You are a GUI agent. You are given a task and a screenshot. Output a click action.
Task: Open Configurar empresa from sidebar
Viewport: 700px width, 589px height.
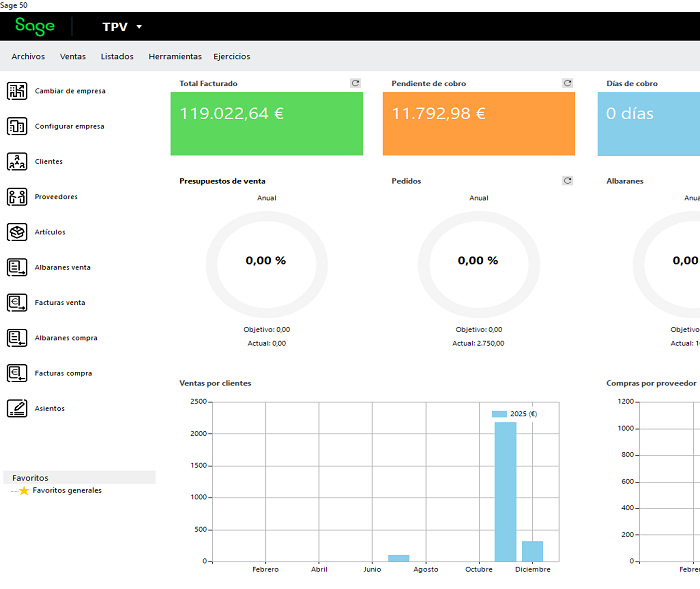17,126
